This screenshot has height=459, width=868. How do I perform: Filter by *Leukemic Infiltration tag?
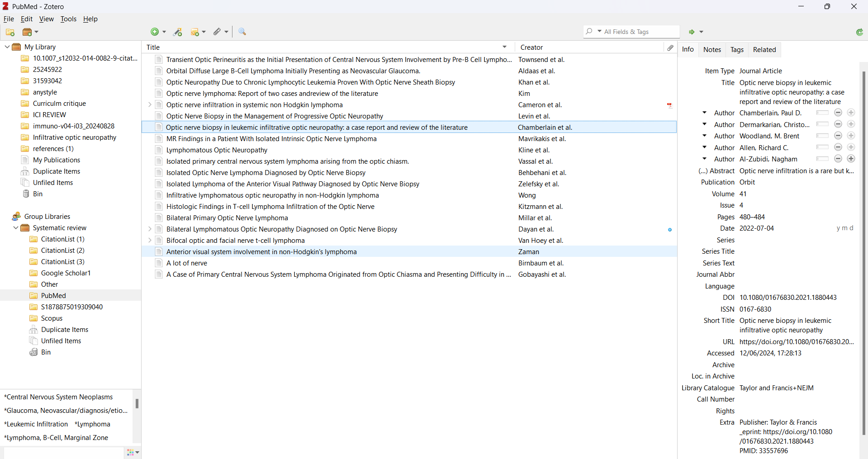pos(36,424)
